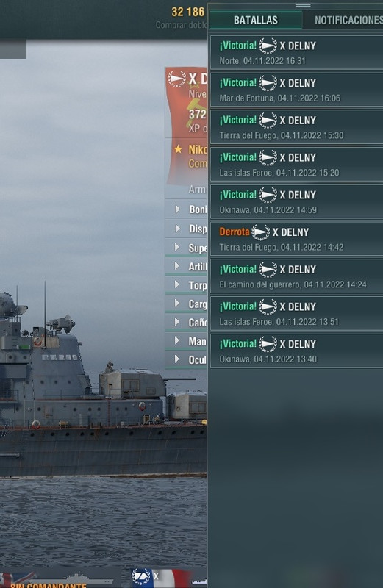
Task: Expand the Artill section arrow
Action: click(x=177, y=266)
